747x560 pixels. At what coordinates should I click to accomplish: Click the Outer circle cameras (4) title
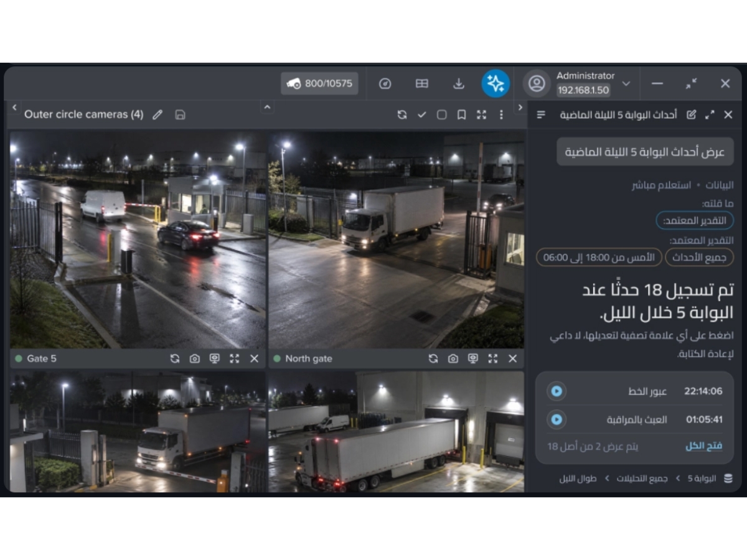pyautogui.click(x=83, y=114)
